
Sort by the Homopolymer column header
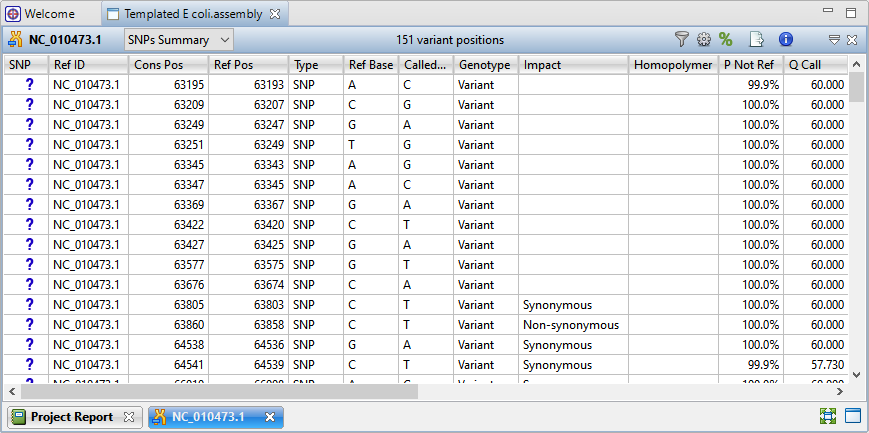tap(673, 65)
